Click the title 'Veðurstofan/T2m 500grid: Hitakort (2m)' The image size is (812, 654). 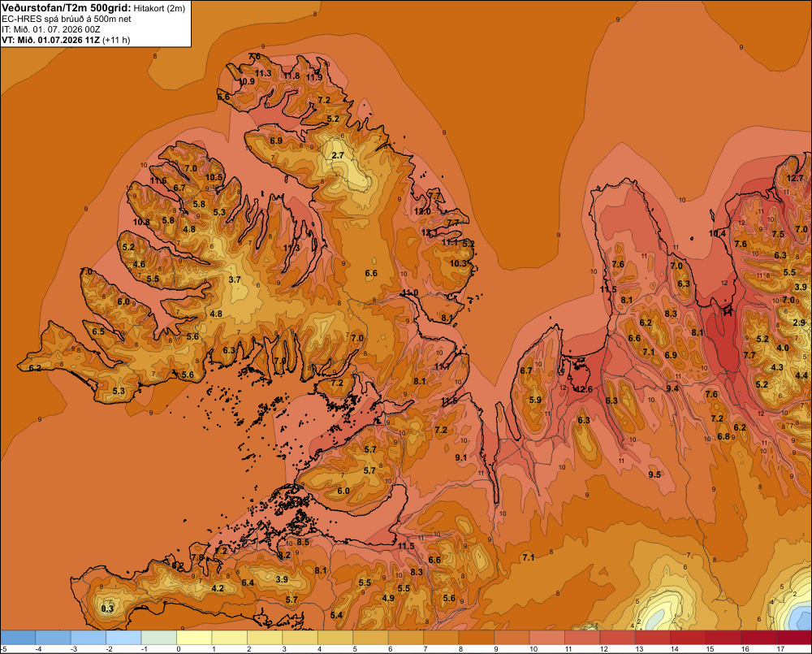(93, 8)
